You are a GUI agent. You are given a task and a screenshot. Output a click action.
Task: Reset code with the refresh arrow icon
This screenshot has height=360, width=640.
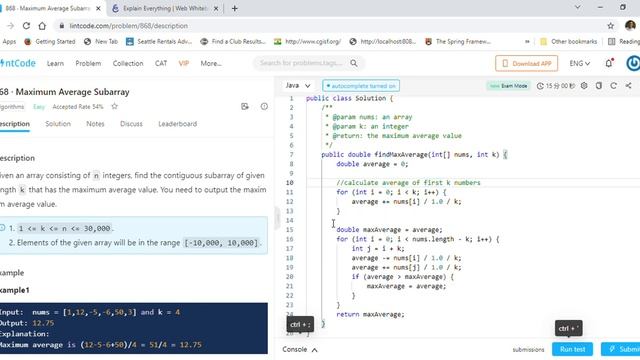613,86
